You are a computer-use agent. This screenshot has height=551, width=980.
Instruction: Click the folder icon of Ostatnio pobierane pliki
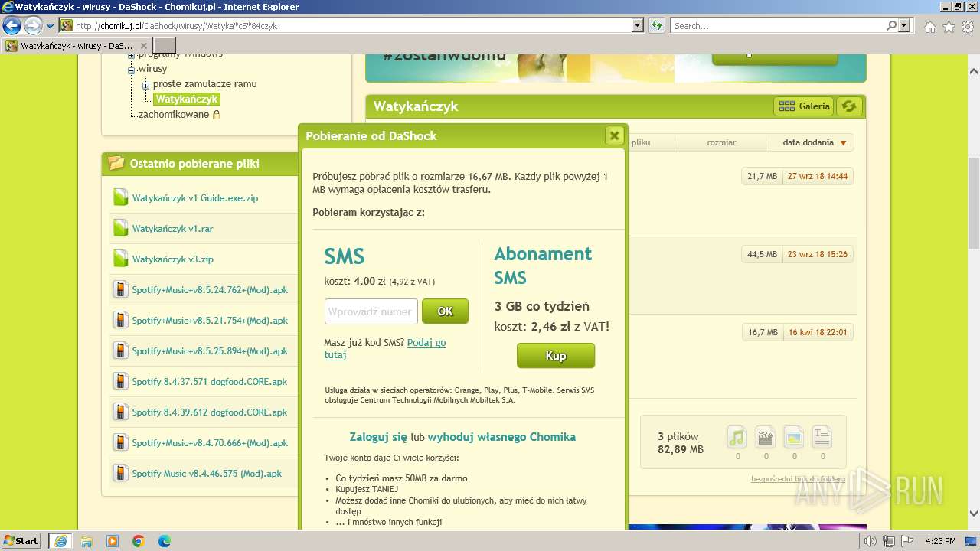click(116, 163)
